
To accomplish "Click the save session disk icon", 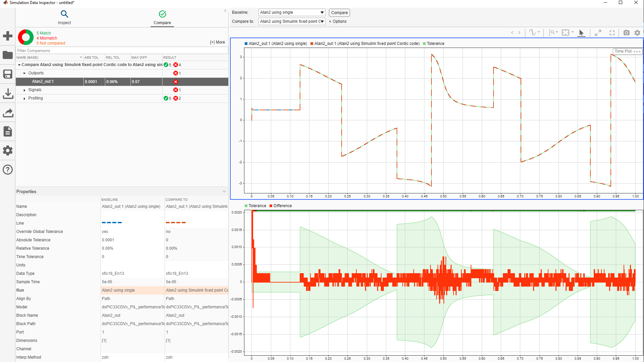I will pyautogui.click(x=7, y=74).
